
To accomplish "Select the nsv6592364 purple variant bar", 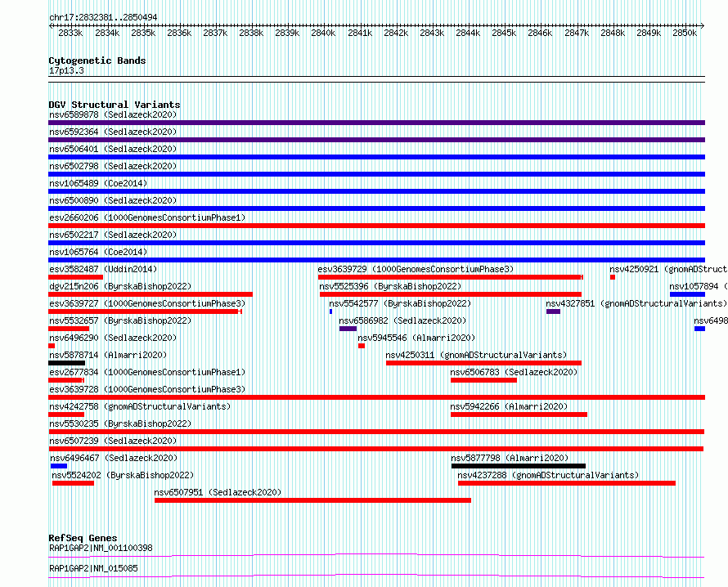I will (376, 140).
